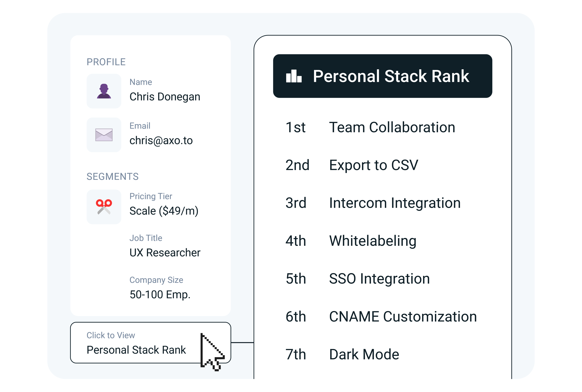Open the Click to View link
This screenshot has width=582, height=392.
[111, 335]
